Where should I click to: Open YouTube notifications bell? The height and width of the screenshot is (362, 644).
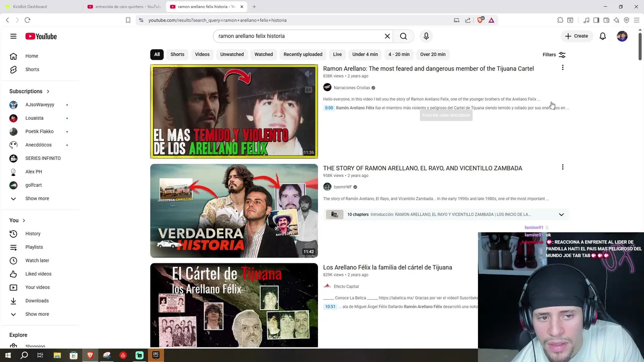click(x=603, y=36)
